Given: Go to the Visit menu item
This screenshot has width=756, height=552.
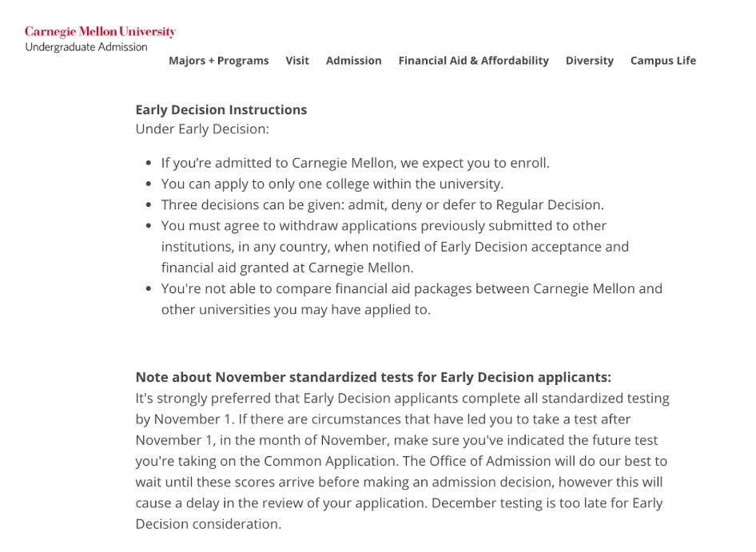Looking at the screenshot, I should coord(297,61).
